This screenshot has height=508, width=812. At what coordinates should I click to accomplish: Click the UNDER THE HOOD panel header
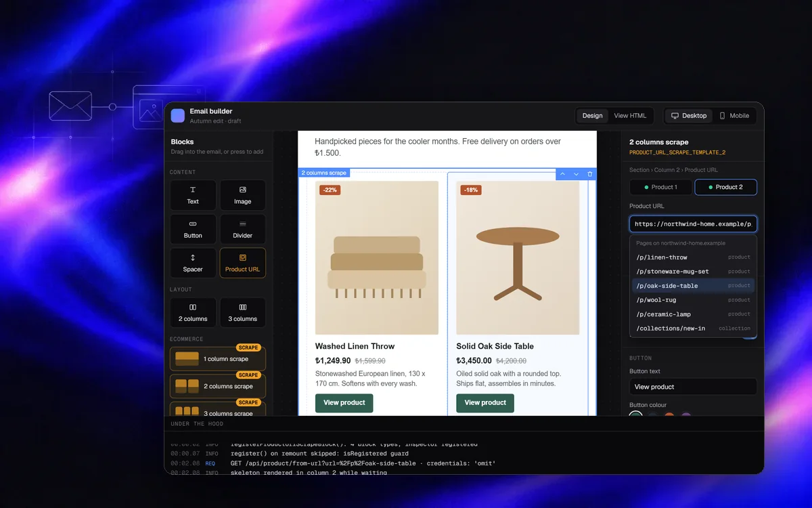197,424
